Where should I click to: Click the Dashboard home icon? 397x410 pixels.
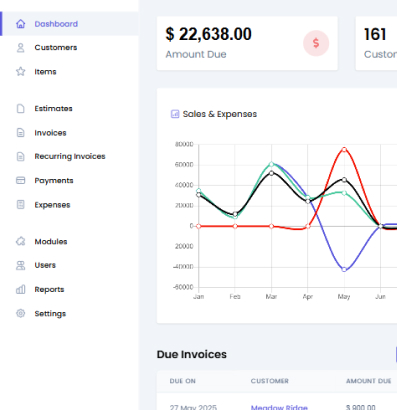tap(21, 24)
